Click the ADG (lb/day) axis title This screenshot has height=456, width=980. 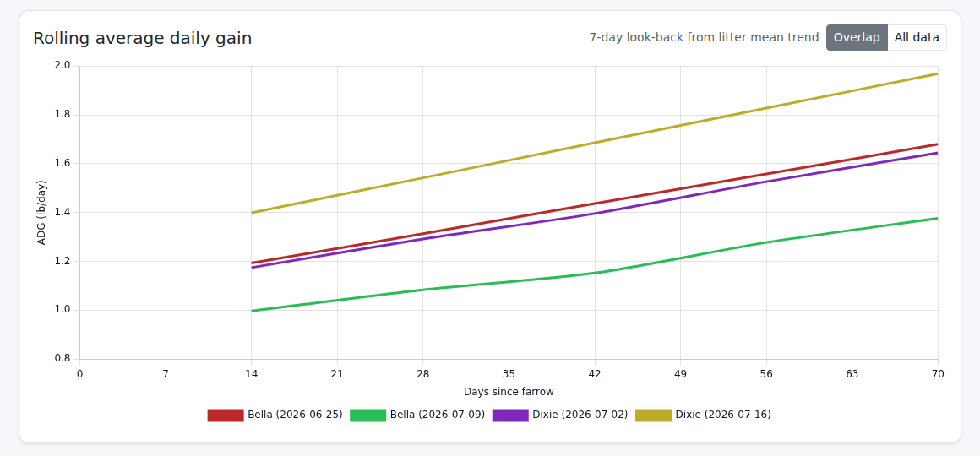pos(42,213)
